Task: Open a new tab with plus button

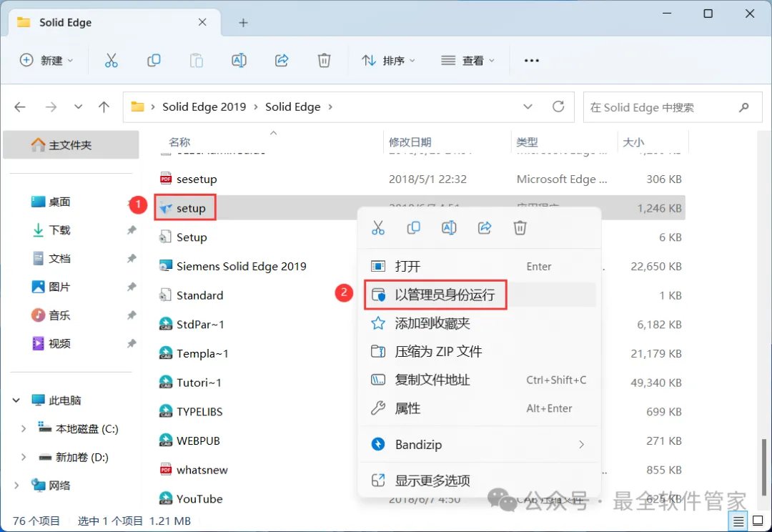Action: (243, 23)
